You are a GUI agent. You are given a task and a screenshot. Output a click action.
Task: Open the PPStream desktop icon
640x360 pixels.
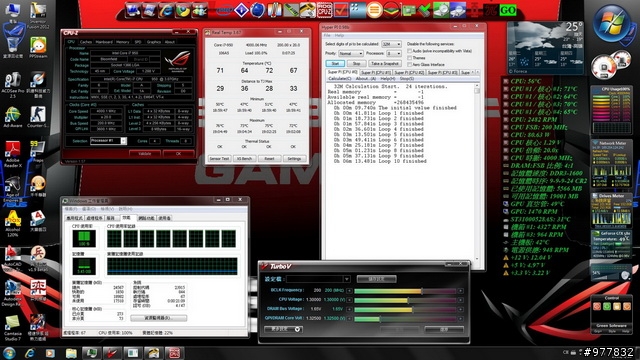pyautogui.click(x=38, y=47)
